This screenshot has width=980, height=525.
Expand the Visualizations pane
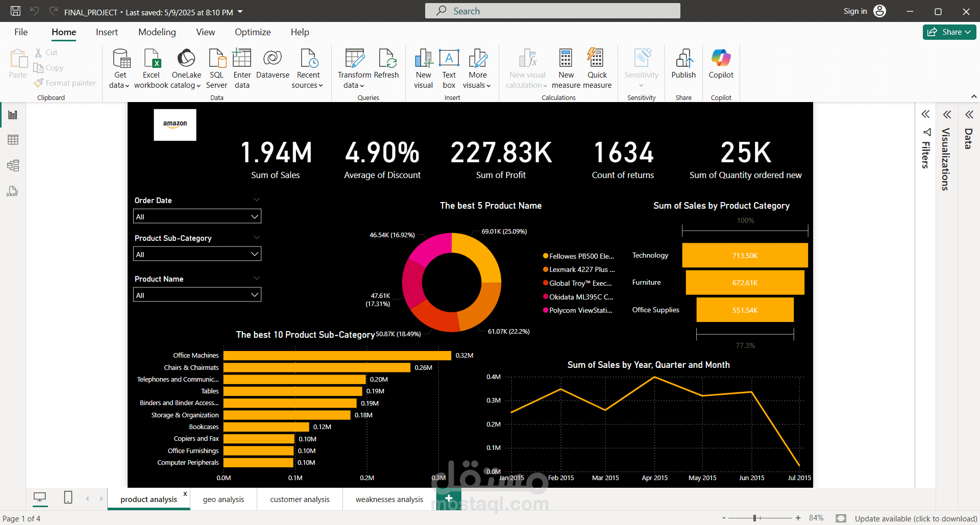tap(947, 114)
